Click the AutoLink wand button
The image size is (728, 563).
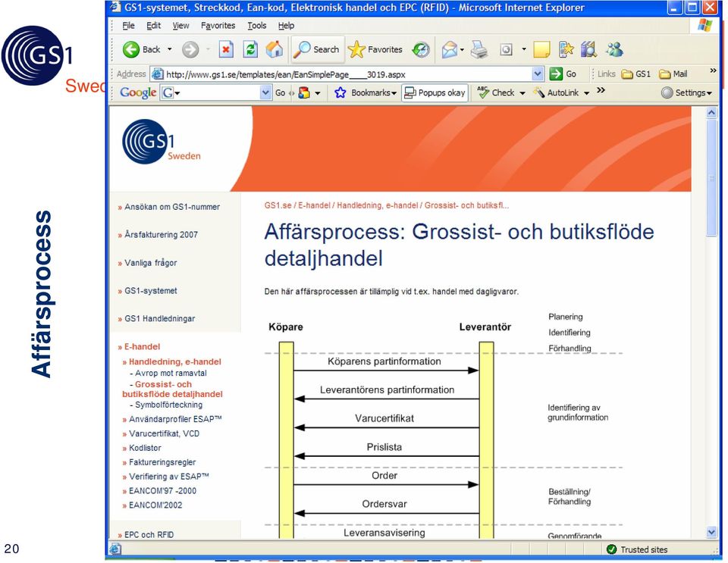[x=556, y=92]
